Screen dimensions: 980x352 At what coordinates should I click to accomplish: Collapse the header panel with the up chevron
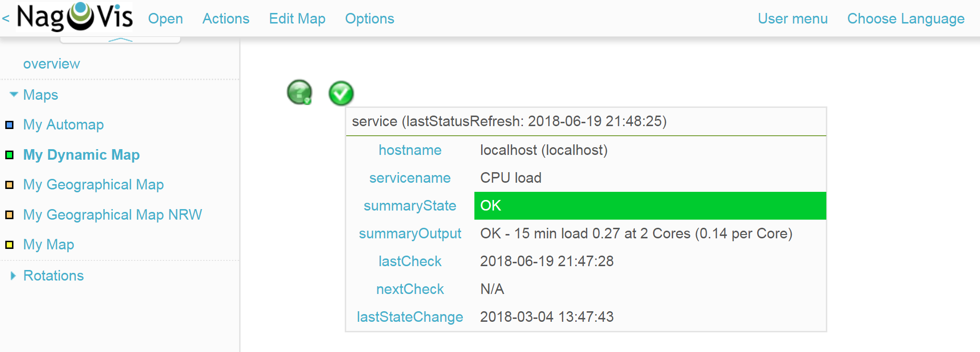(120, 40)
